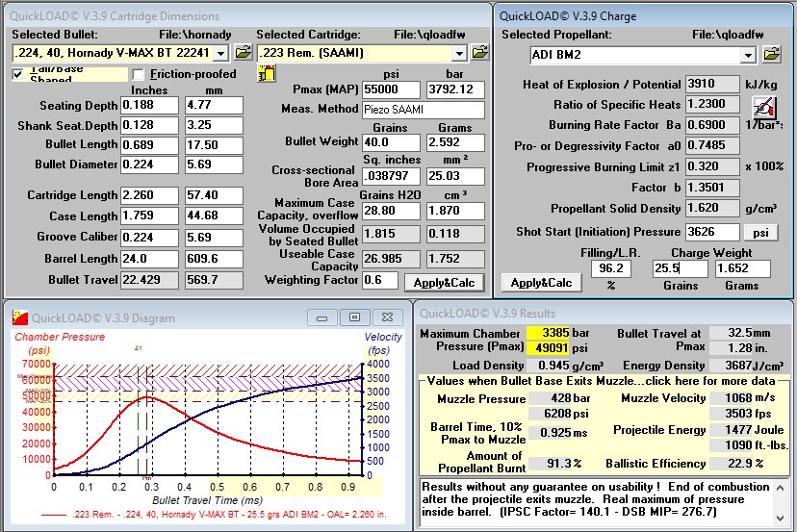Click the Burning Rate Factor Ba 0.6900 value
The width and height of the screenshot is (797, 532).
712,125
